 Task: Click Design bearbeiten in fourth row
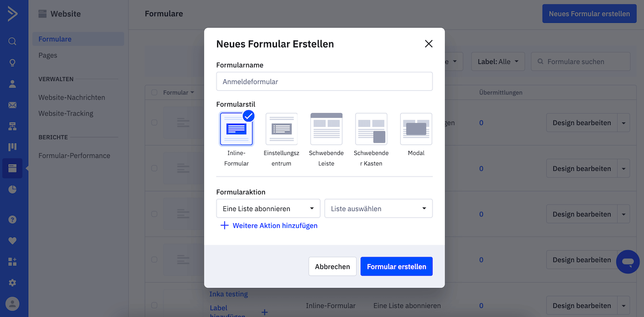click(581, 259)
